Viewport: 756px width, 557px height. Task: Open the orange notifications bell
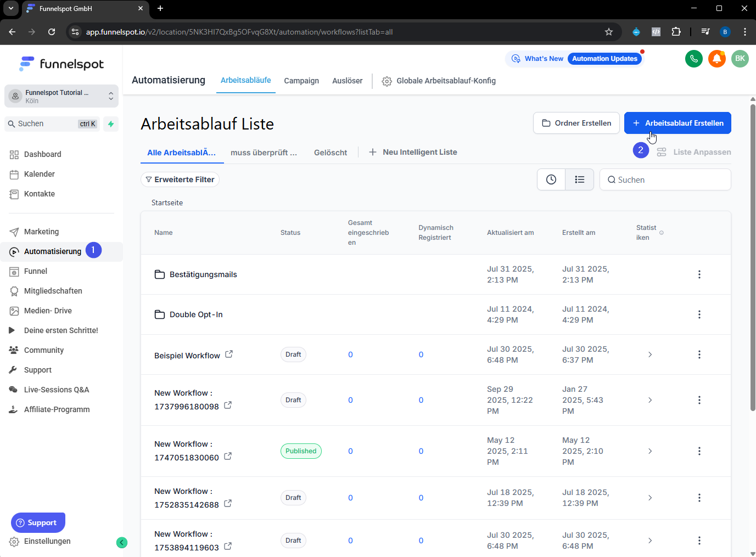click(x=717, y=59)
